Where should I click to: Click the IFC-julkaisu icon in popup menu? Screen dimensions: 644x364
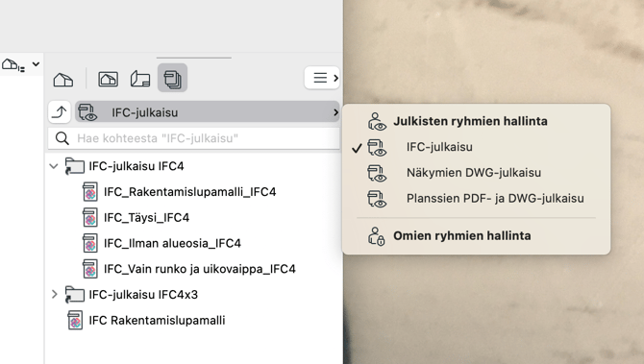377,147
